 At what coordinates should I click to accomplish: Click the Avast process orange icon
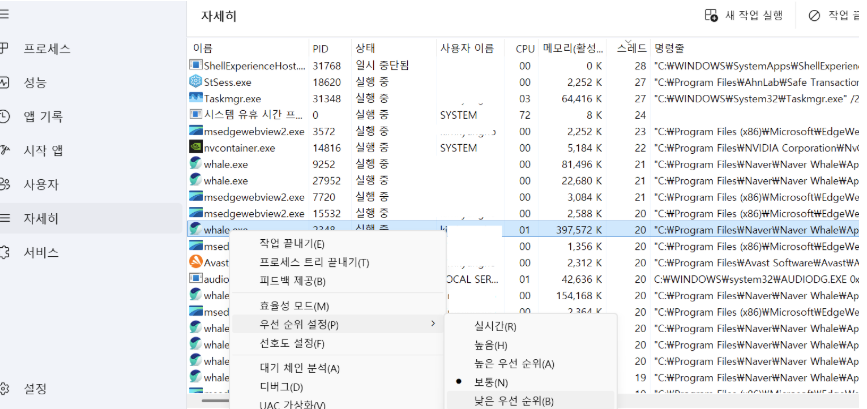196,262
